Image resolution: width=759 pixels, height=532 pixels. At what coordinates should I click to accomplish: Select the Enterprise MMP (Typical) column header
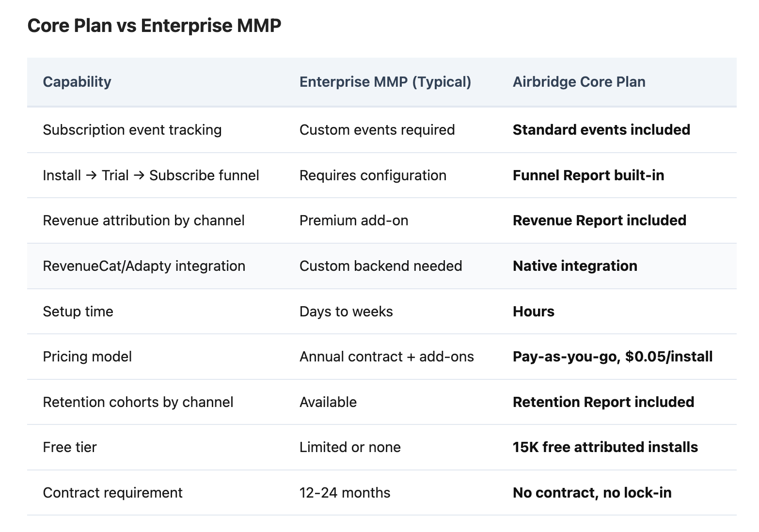pyautogui.click(x=385, y=82)
